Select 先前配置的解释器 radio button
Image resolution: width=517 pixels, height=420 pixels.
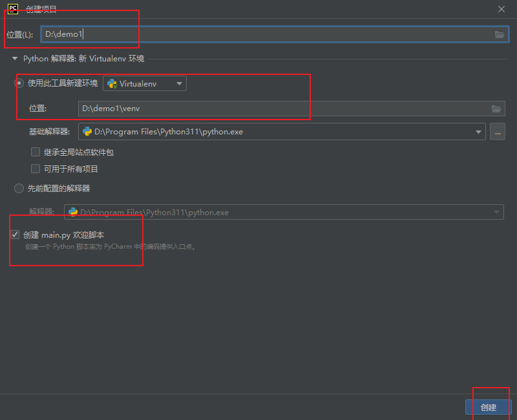[x=19, y=189]
